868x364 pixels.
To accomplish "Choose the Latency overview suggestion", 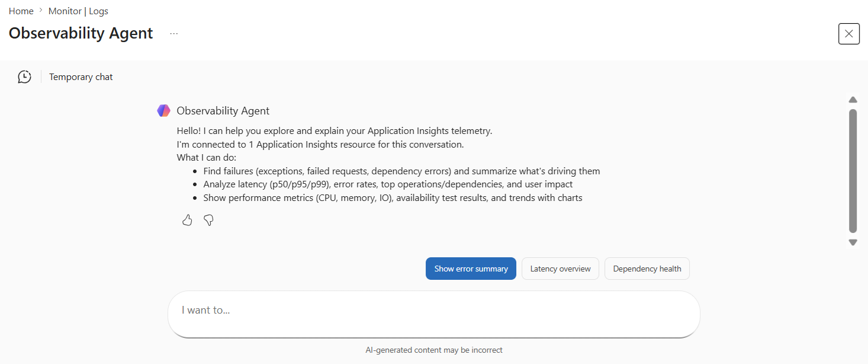I will [x=560, y=269].
